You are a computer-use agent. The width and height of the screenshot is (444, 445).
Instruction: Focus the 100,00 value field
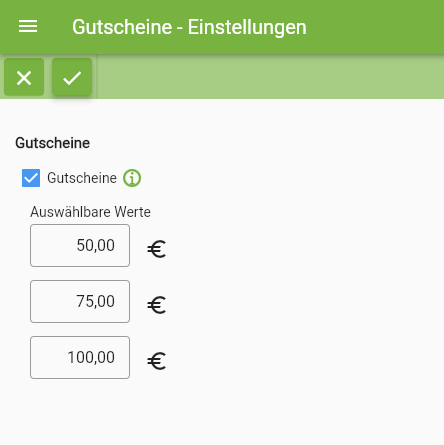(x=80, y=357)
